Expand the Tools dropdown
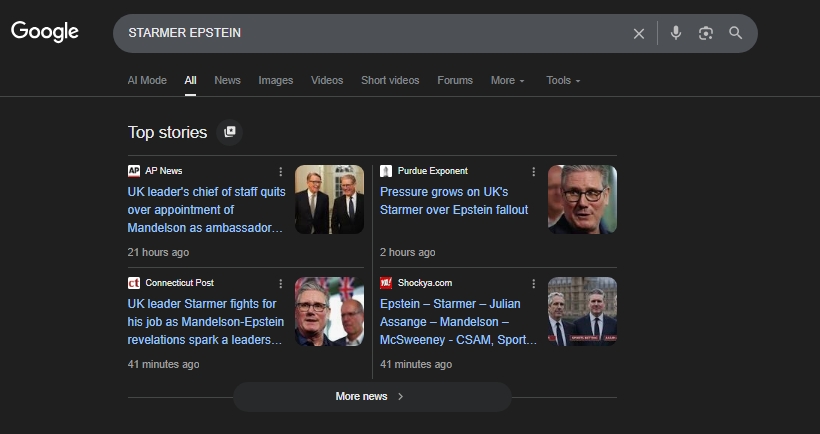The image size is (820, 434). pos(563,80)
